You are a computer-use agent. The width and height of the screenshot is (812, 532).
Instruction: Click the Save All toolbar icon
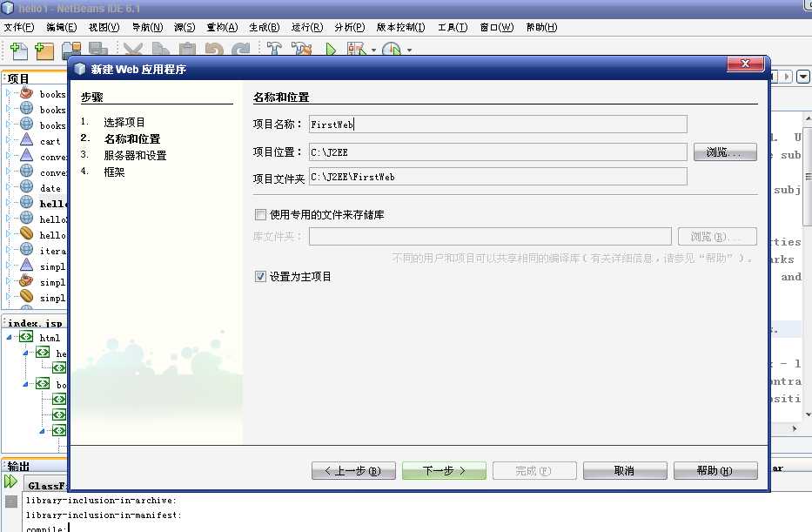pos(97,50)
